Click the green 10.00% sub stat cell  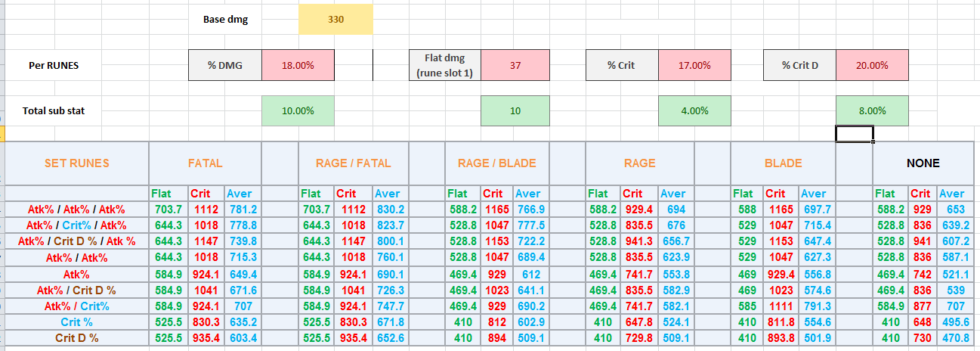[x=298, y=110]
